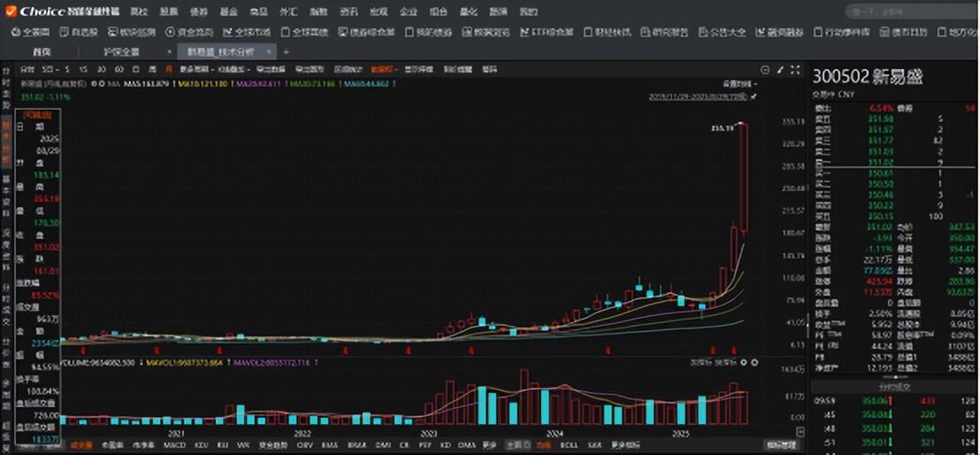980x455 pixels.
Task: Select the 30-minute period button
Action: (101, 69)
